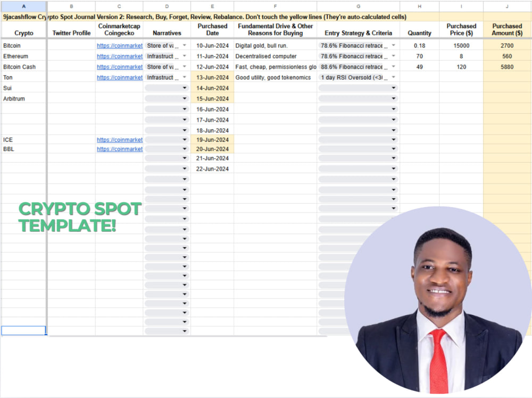The image size is (532, 398).
Task: Click the Crypto header cell
Action: click(x=24, y=30)
